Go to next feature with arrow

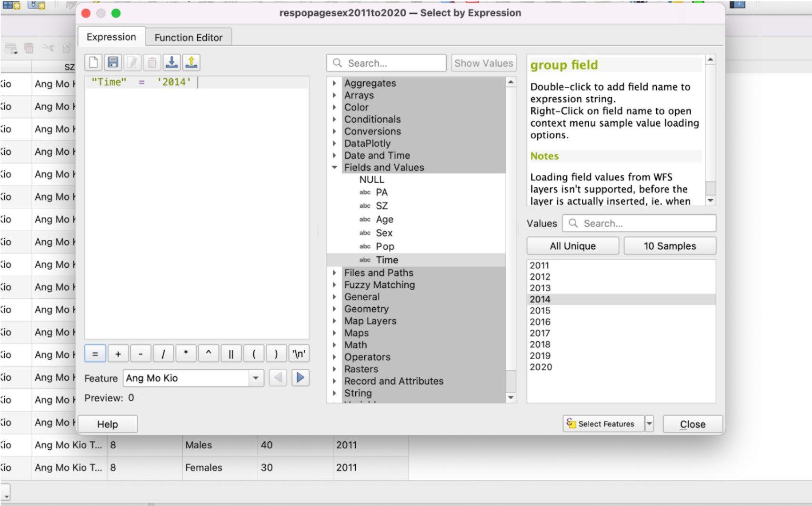point(300,378)
